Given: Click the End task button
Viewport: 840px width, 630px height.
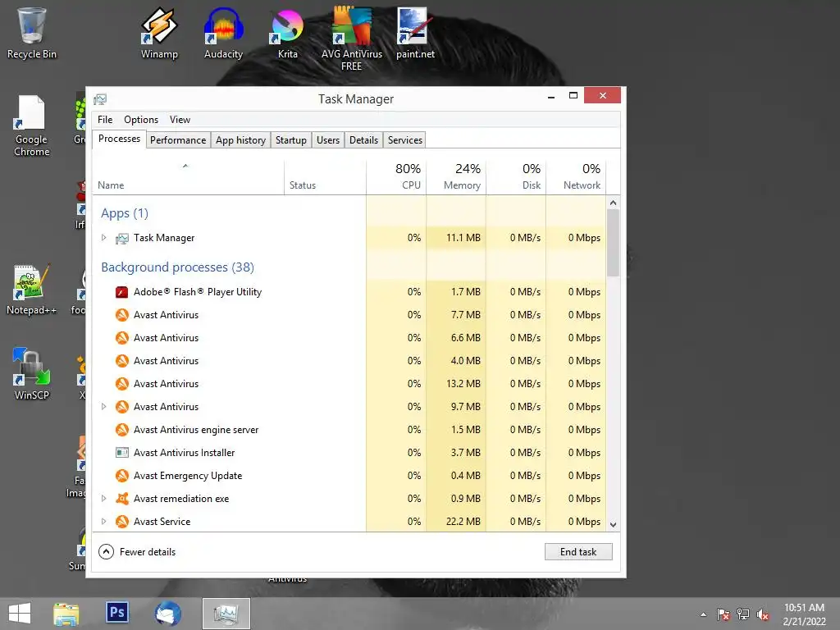Looking at the screenshot, I should coord(578,552).
